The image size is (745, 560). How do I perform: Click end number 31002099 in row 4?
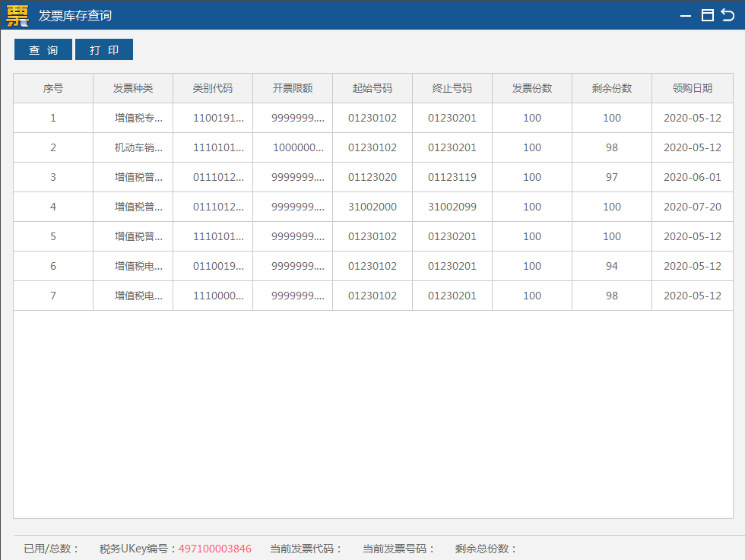click(452, 207)
